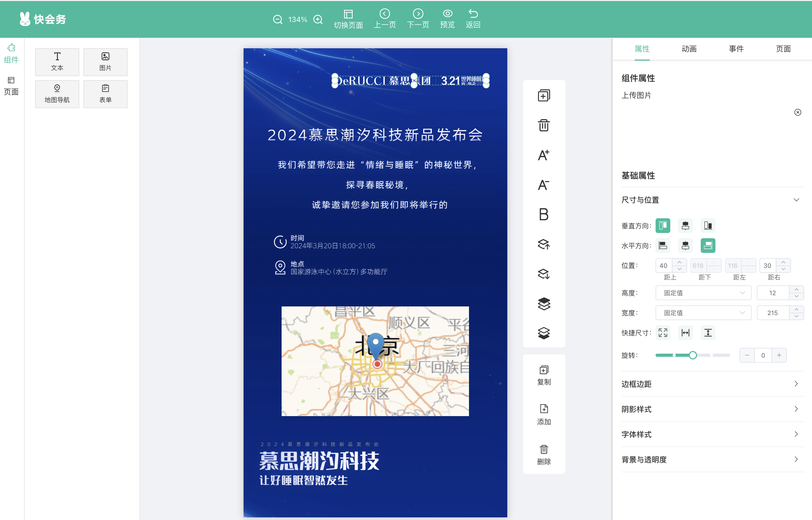This screenshot has height=520, width=812.
Task: Click the 旋转 rotation slider handle
Action: tap(693, 355)
